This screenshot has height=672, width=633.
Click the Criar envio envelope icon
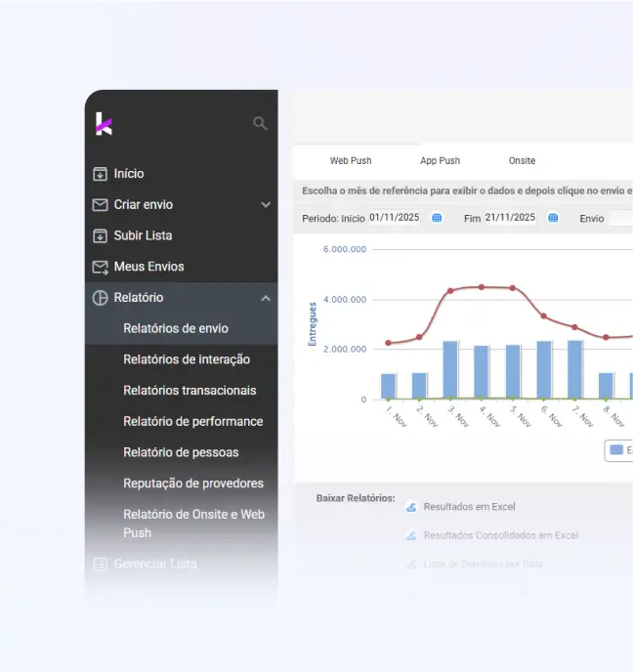tap(100, 205)
